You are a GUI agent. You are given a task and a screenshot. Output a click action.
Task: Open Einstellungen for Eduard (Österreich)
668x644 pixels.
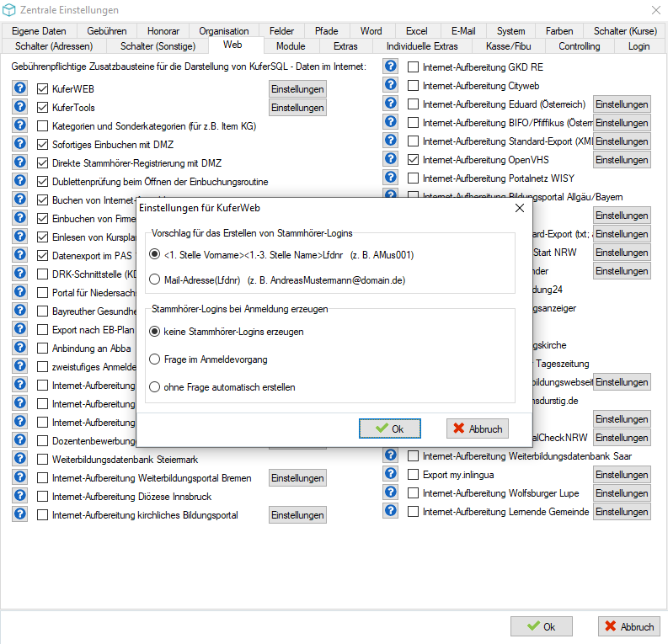point(622,104)
